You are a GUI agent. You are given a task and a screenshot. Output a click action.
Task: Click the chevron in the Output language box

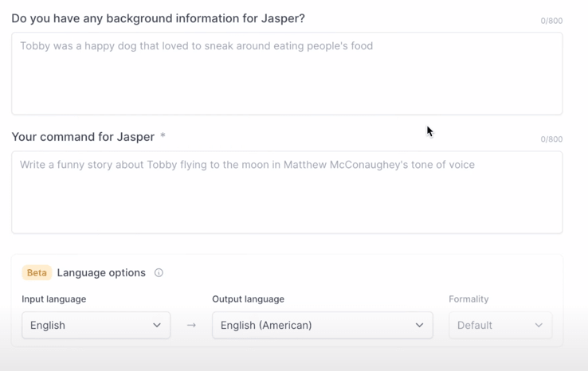(419, 325)
